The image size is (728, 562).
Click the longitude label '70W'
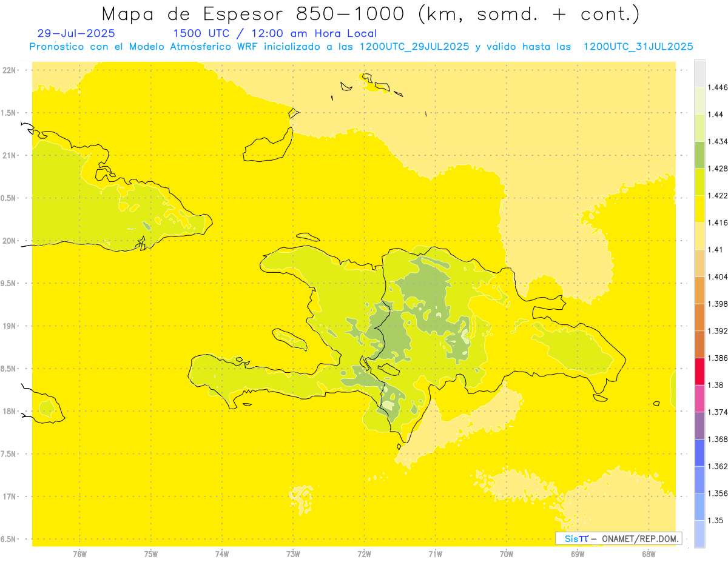tap(507, 554)
